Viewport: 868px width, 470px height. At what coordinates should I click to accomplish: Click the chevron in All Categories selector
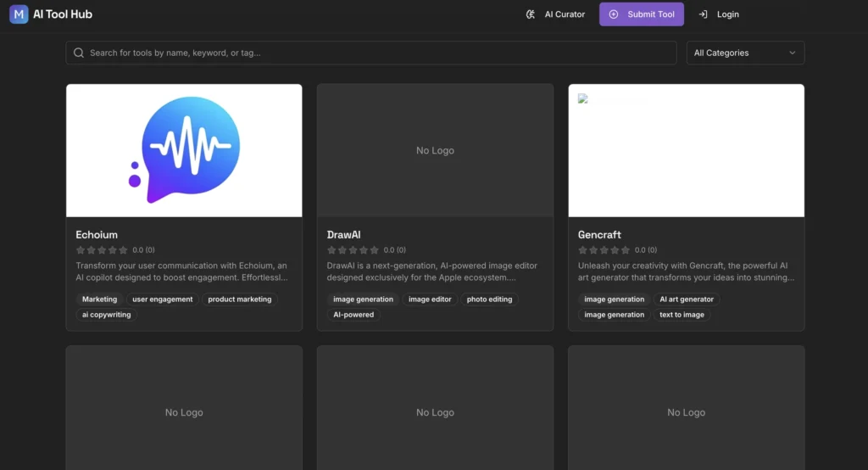pyautogui.click(x=793, y=53)
